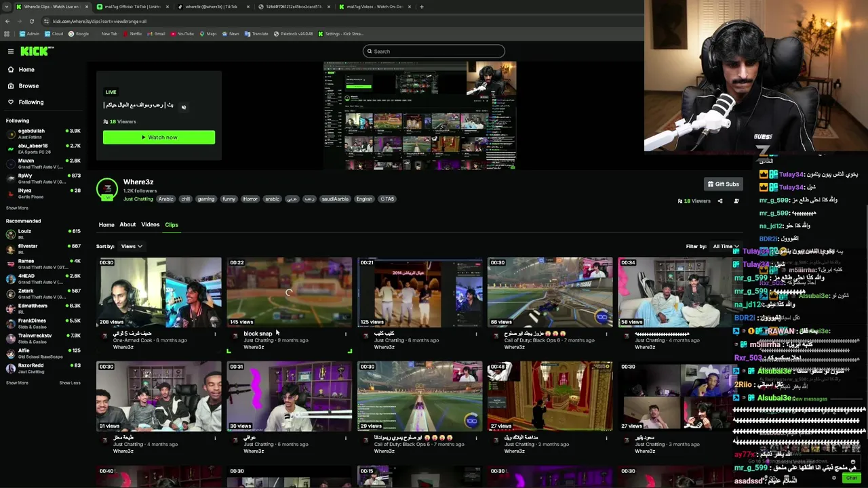The image size is (868, 488).
Task: Switch to mal7ag Official TikTok Linktree tab
Action: tap(132, 7)
